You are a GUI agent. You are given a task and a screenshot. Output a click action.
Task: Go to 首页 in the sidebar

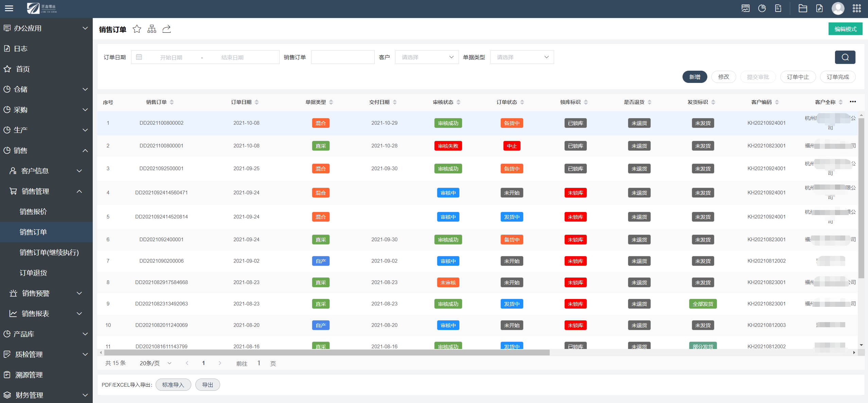(46, 69)
